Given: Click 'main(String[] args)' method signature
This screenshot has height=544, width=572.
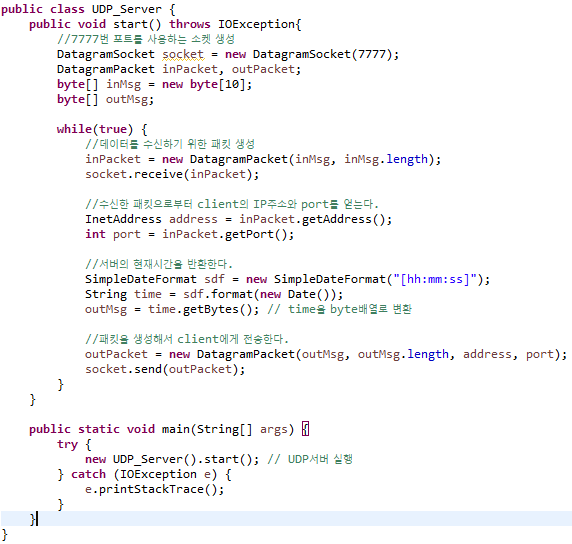Looking at the screenshot, I should coord(228,429).
